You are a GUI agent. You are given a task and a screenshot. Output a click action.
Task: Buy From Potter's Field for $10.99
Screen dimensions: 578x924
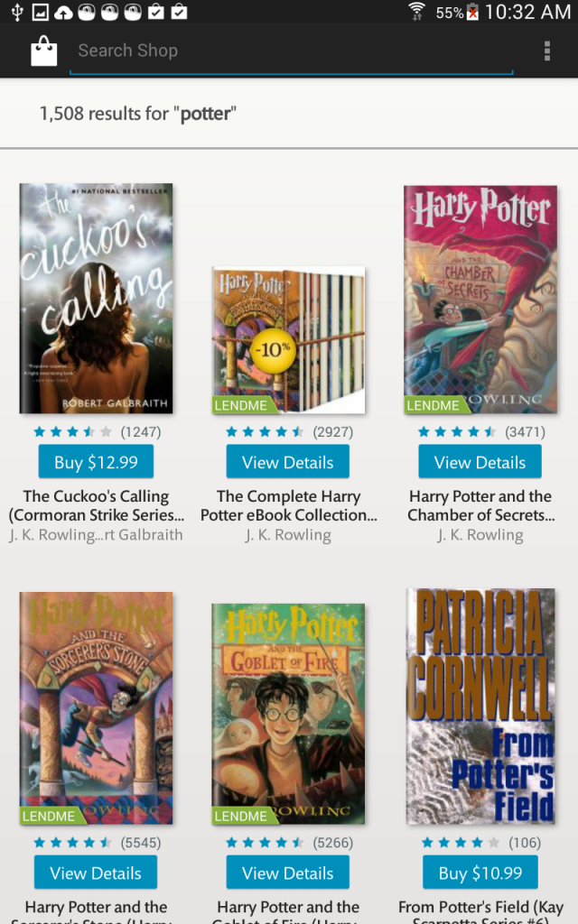(x=480, y=873)
